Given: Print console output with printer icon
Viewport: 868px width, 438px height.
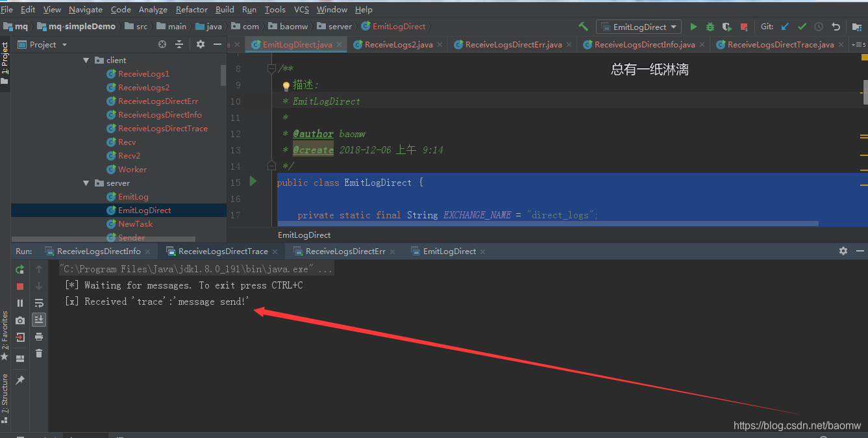Looking at the screenshot, I should [39, 337].
